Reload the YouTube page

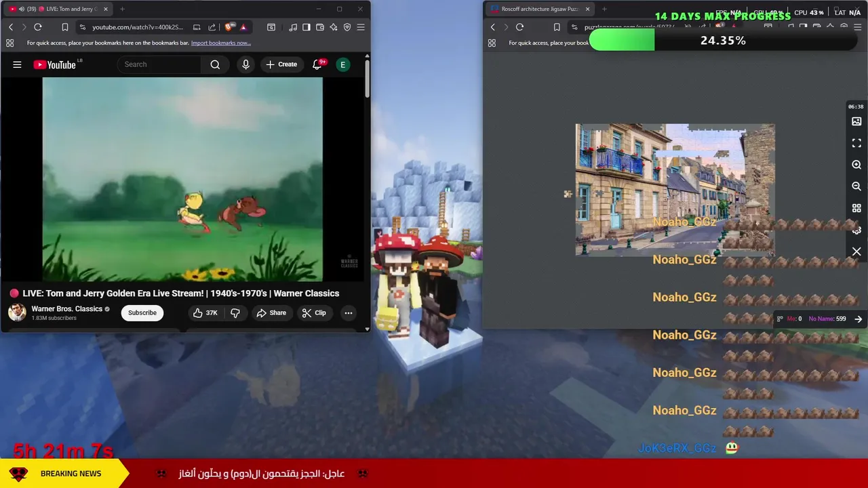(38, 27)
